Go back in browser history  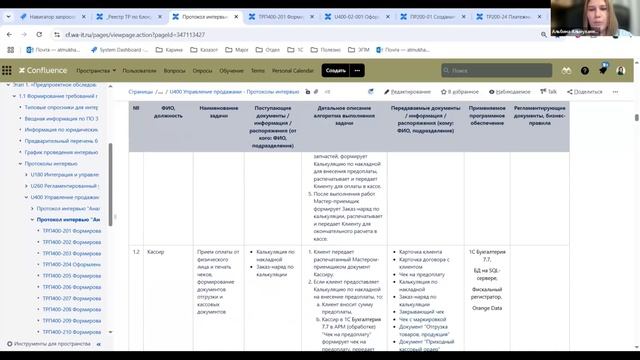pos(9,35)
